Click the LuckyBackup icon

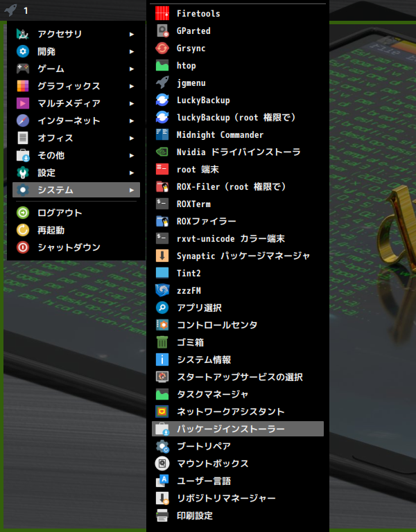162,100
